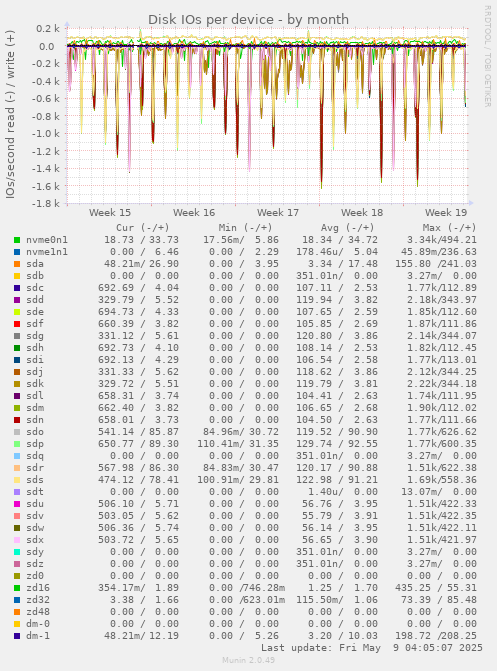Click the 'sdc' device label

(x=35, y=288)
